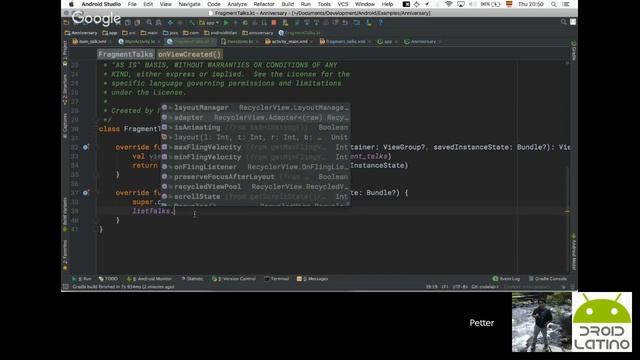This screenshot has width=640, height=360.
Task: Open the app run configuration dropdown
Action: pyautogui.click(x=209, y=22)
